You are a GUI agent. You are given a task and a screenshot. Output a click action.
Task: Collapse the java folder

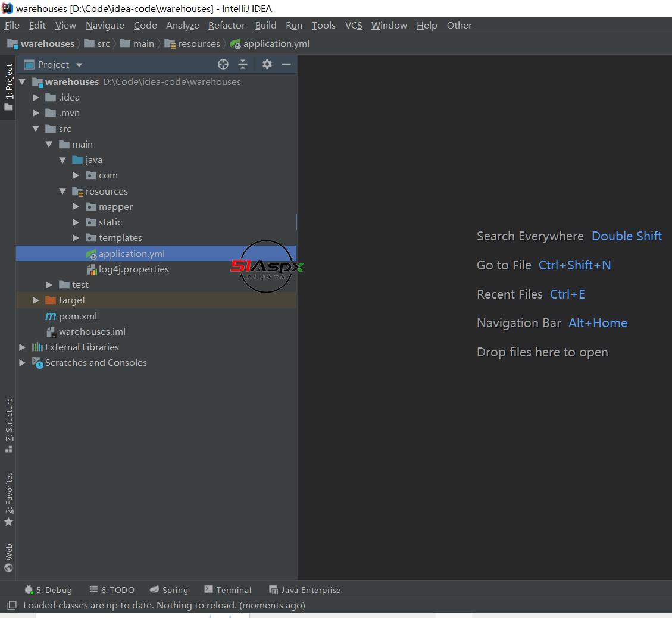coord(63,160)
